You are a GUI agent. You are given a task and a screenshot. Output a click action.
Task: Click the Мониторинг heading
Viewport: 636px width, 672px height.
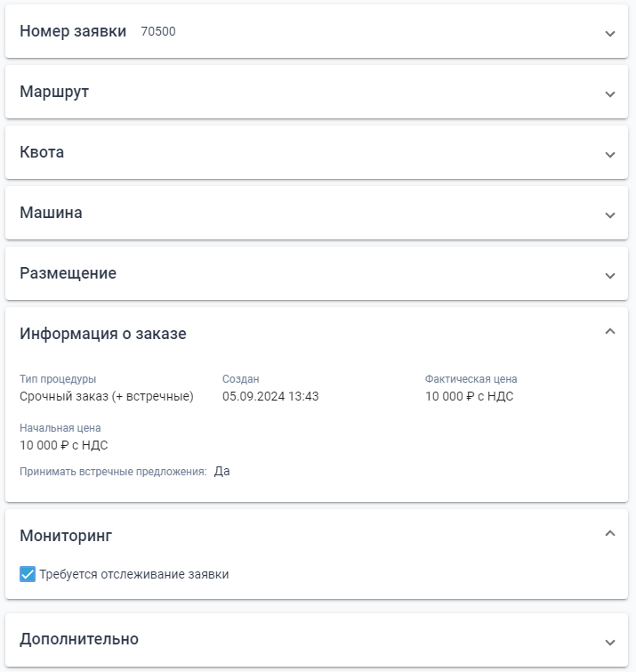click(x=66, y=536)
